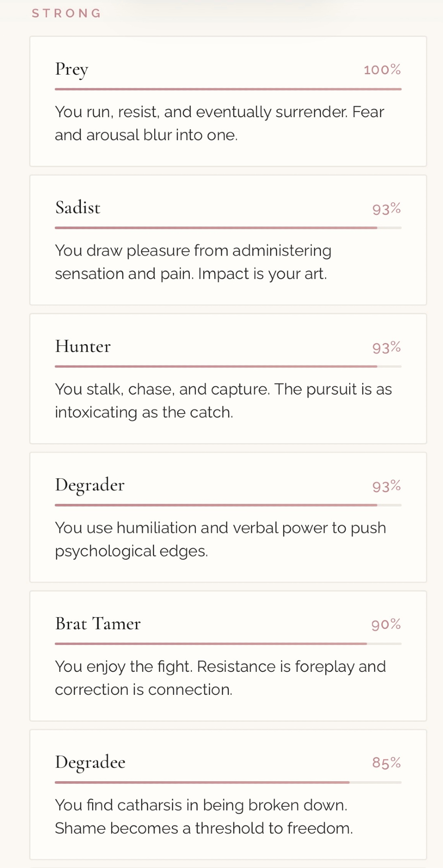Click the 85% score beside Degradee

(386, 763)
